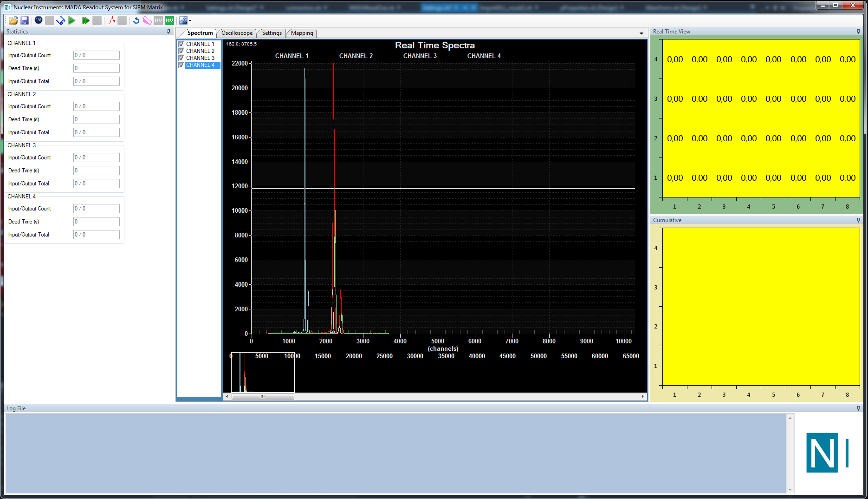Click the double green arrow run icon
The width and height of the screenshot is (868, 499).
tap(86, 20)
